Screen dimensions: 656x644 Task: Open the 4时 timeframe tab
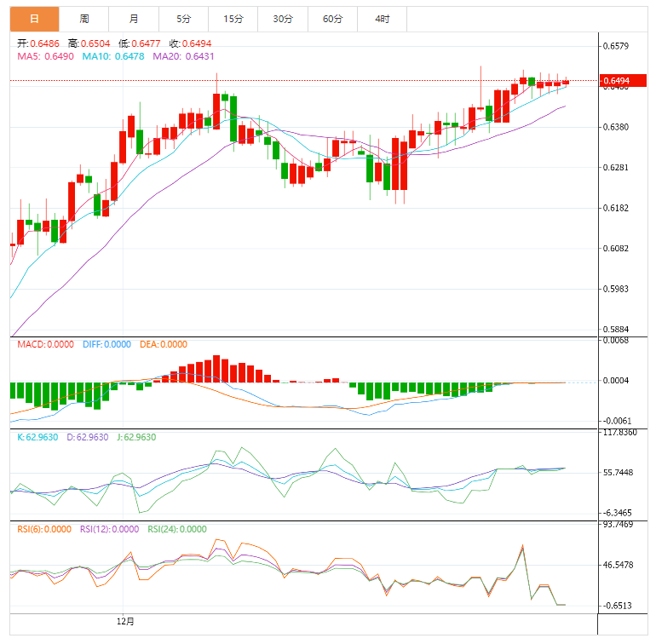(x=383, y=19)
